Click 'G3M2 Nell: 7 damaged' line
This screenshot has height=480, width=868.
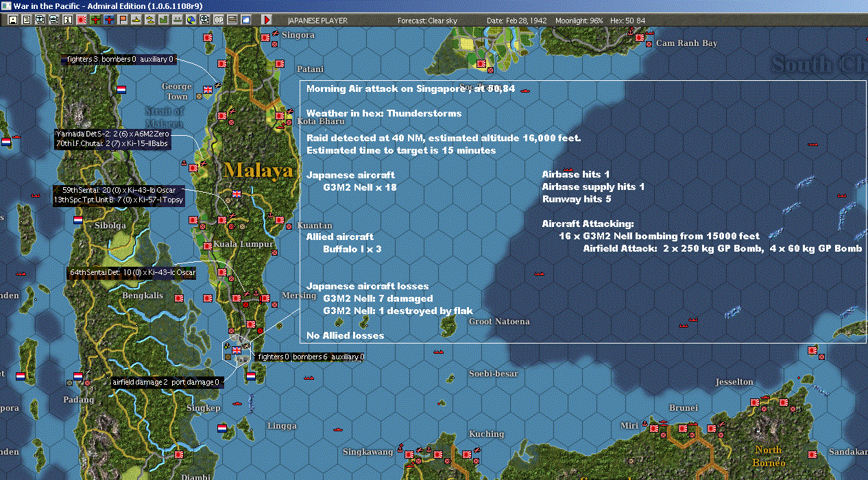click(378, 298)
